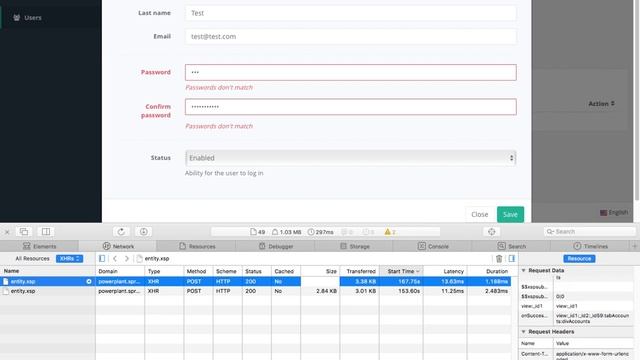
Task: Sort by Latency column header
Action: pyautogui.click(x=445, y=271)
